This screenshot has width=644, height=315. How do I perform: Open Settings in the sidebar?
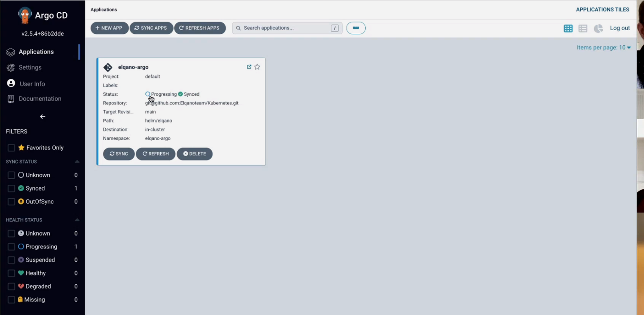[x=30, y=67]
